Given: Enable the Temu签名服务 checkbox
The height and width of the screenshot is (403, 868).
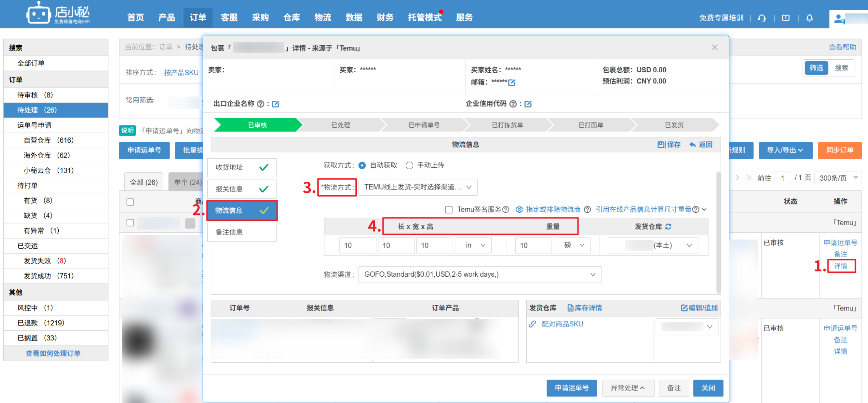Looking at the screenshot, I should coord(449,210).
